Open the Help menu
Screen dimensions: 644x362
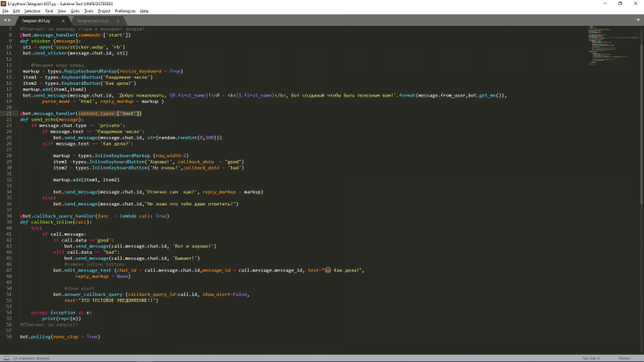point(144,11)
